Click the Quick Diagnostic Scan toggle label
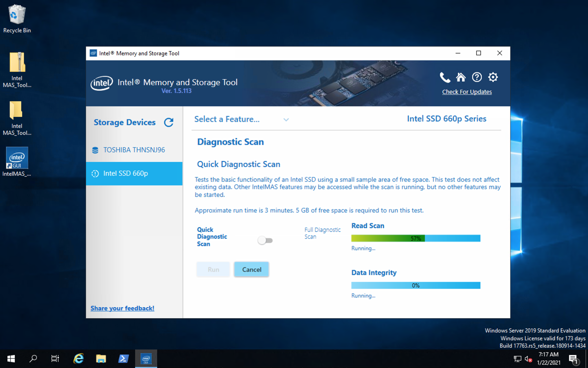 [x=212, y=237]
